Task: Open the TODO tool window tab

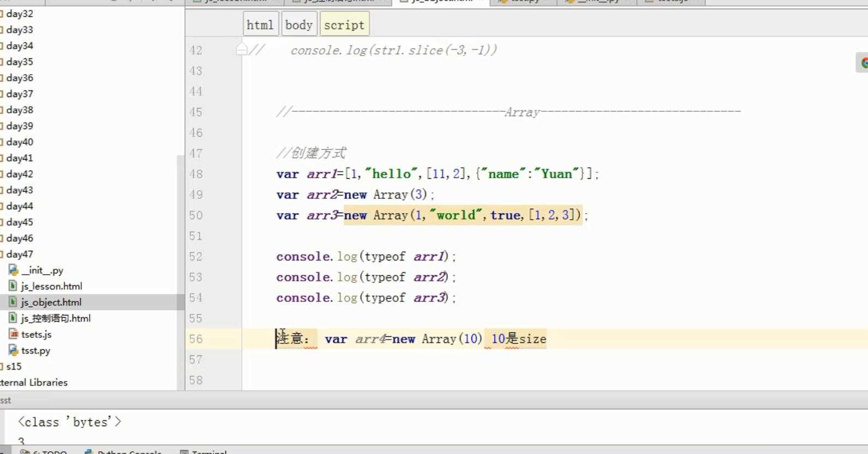Action: coord(43,451)
